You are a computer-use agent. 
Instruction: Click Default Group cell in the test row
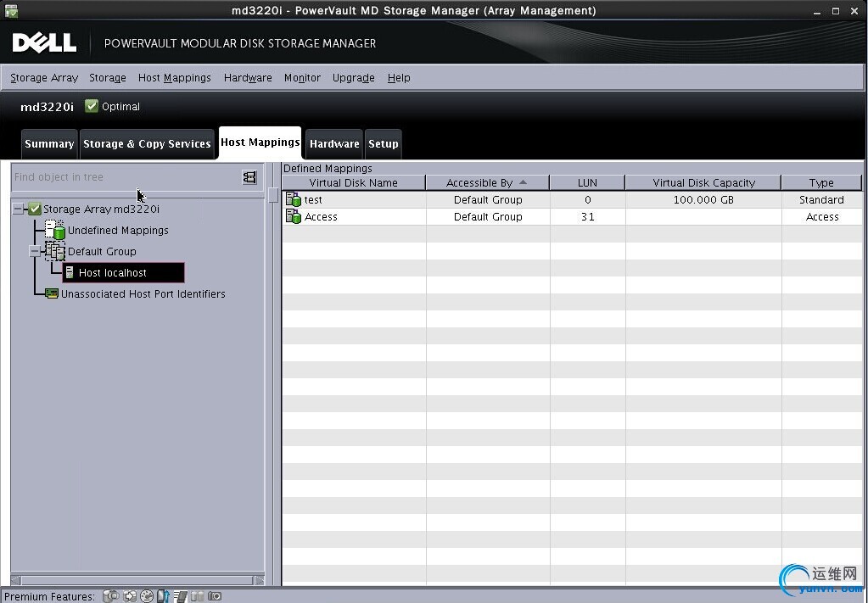point(488,199)
